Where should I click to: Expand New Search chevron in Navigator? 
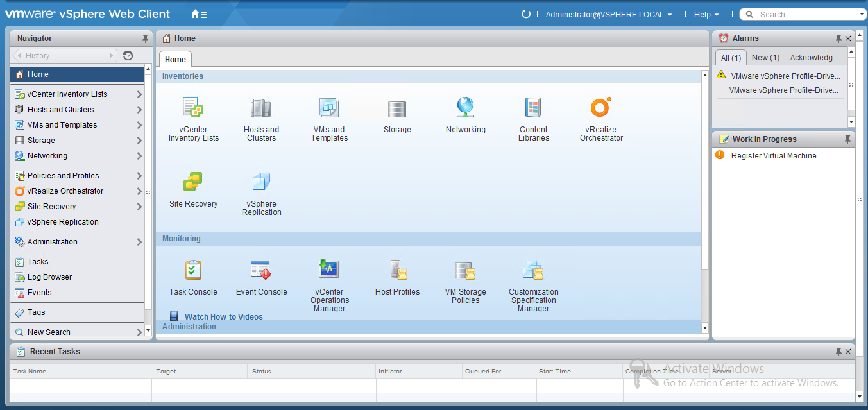[139, 332]
